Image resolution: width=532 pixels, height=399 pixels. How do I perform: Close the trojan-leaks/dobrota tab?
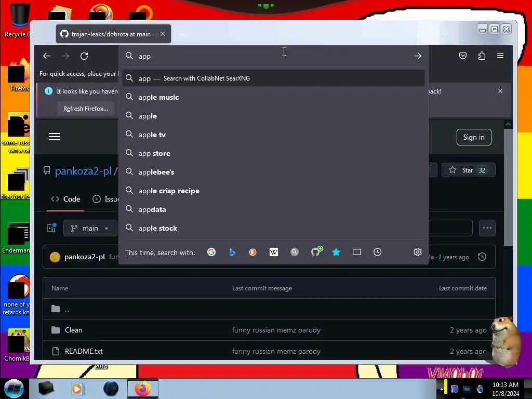(163, 34)
